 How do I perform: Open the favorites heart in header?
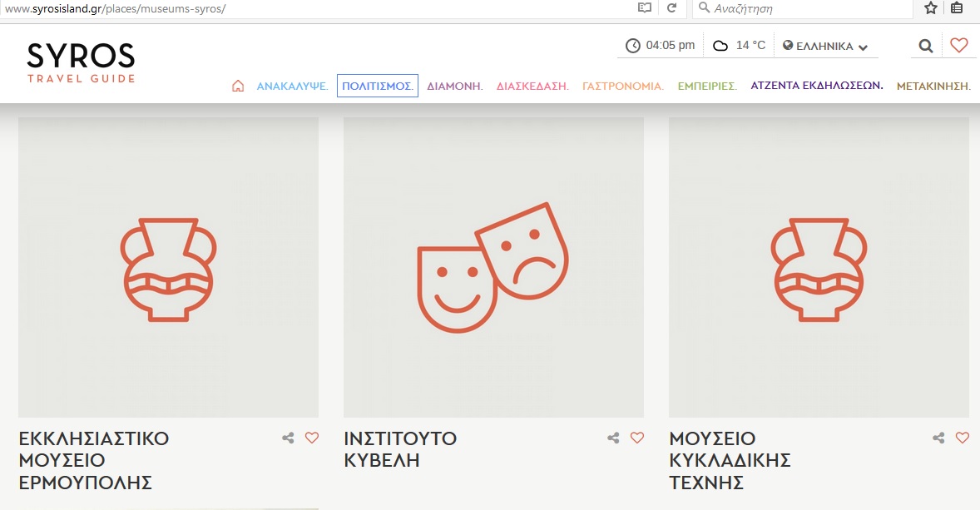tap(959, 46)
